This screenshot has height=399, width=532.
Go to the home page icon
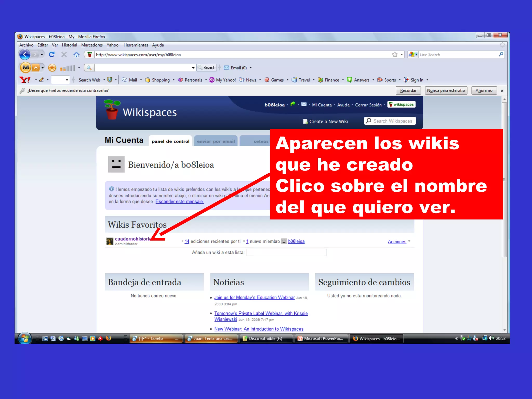(x=76, y=55)
